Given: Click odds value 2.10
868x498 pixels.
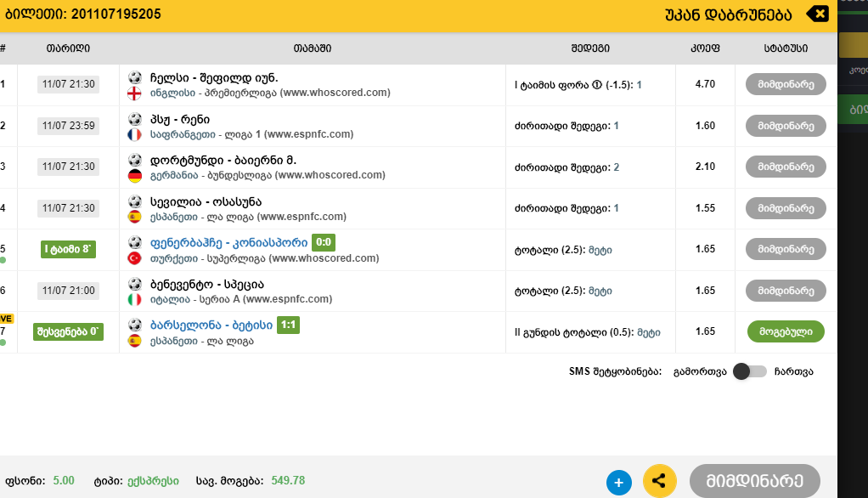Looking at the screenshot, I should (705, 167).
